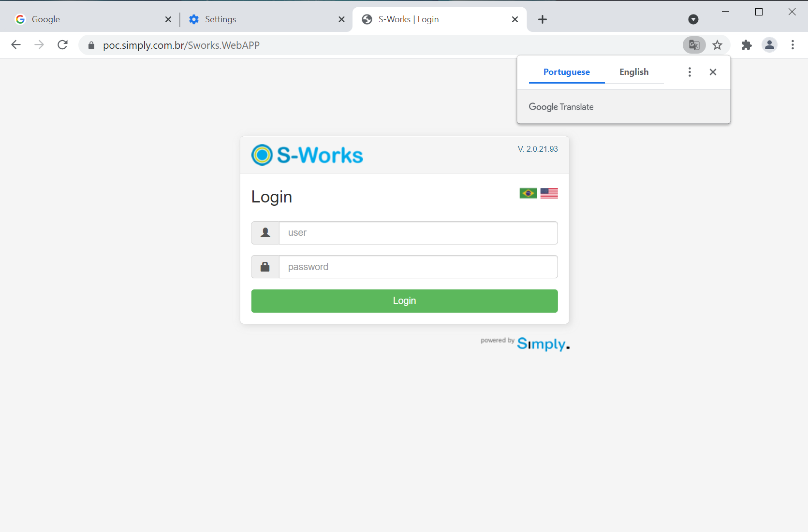The image size is (808, 532).
Task: Click the user input field
Action: (x=418, y=233)
